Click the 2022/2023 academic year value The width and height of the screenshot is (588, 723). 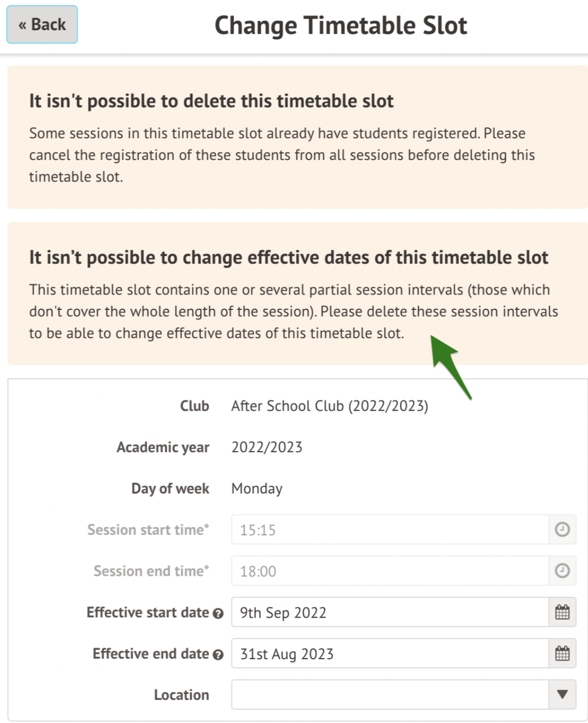(266, 447)
